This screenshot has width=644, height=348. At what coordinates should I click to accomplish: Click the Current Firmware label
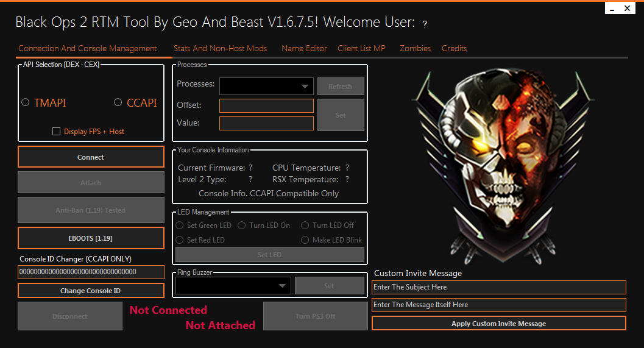click(211, 168)
